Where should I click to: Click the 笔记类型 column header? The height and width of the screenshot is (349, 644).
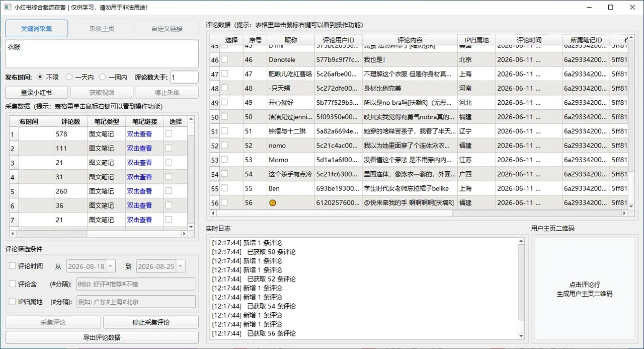coord(107,122)
